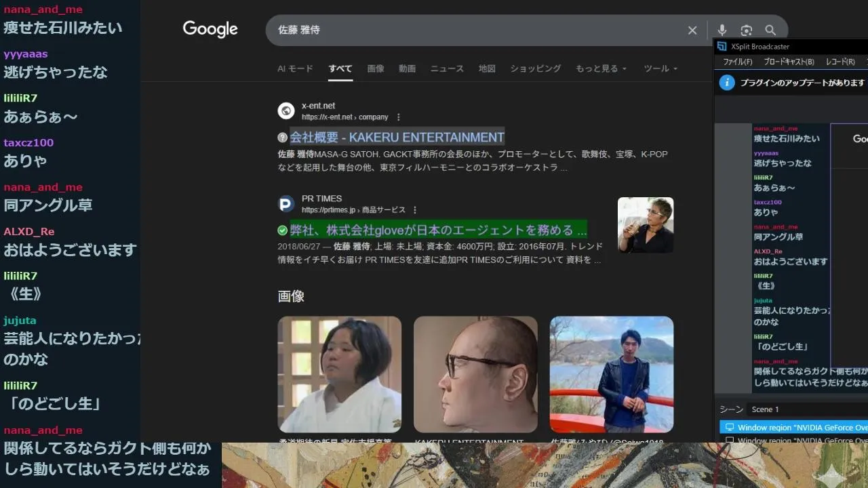Select the highlighted Window region NVIDIA source
Image resolution: width=868 pixels, height=488 pixels.
(x=794, y=428)
